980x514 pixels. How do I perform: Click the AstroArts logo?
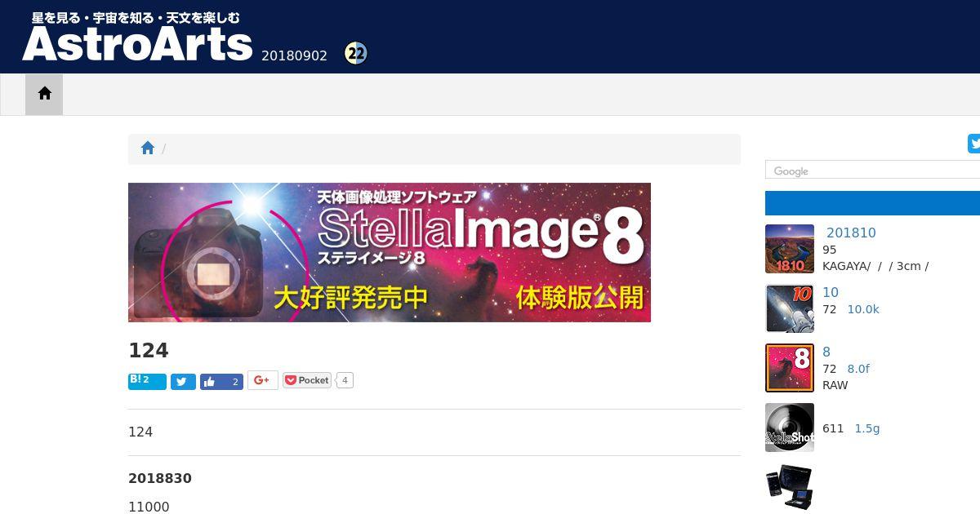click(137, 37)
